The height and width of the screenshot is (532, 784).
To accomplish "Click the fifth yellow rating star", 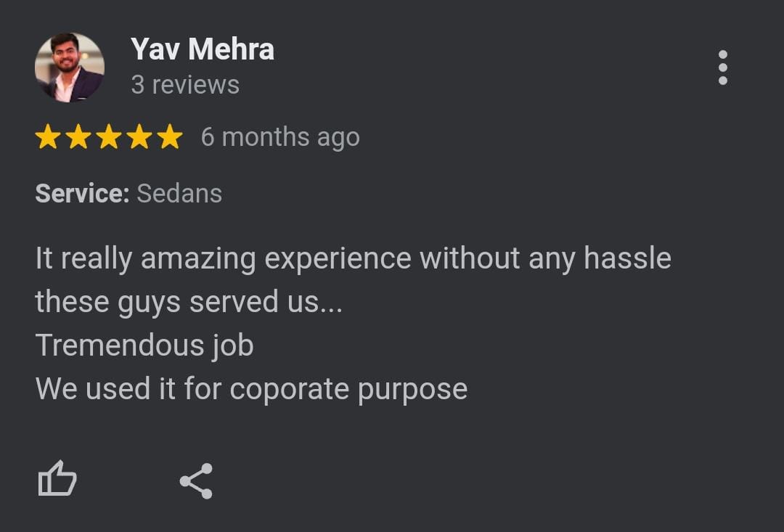I will tap(170, 136).
